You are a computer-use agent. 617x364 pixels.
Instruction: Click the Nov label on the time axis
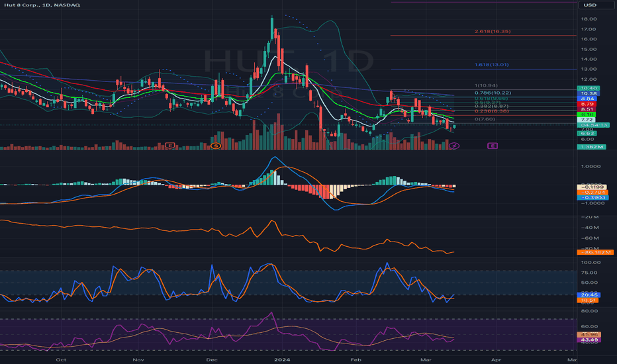point(138,359)
